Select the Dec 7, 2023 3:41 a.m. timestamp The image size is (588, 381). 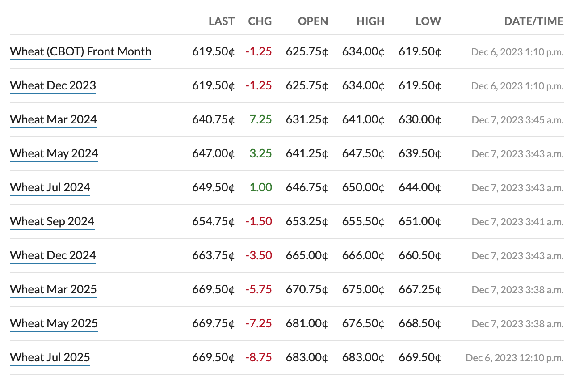pos(518,222)
